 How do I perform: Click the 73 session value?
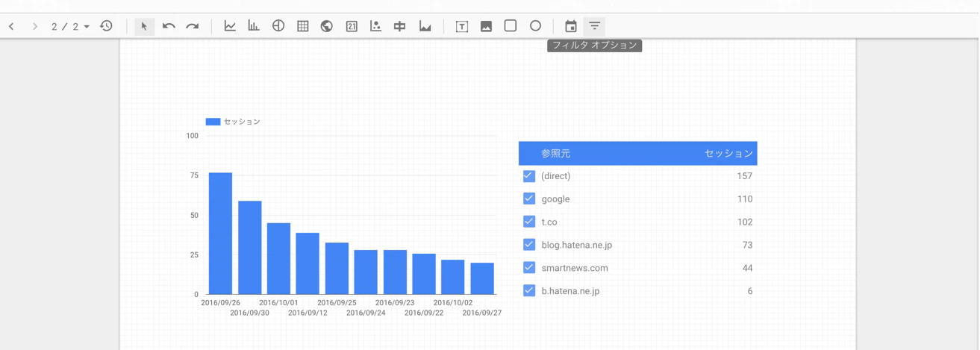pos(747,245)
